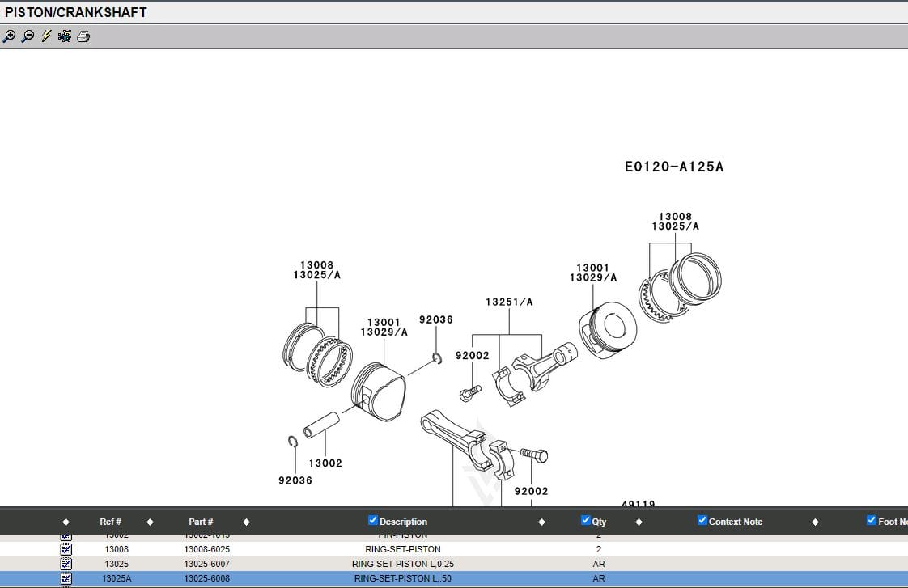The height and width of the screenshot is (588, 908).
Task: Click the add-to-list icon for row 13025-6007
Action: pos(66,564)
